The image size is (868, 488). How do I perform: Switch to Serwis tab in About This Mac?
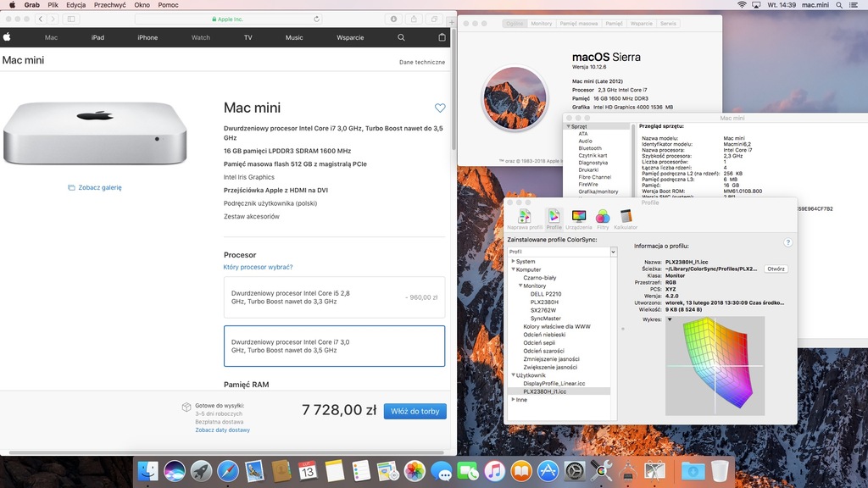(x=668, y=24)
